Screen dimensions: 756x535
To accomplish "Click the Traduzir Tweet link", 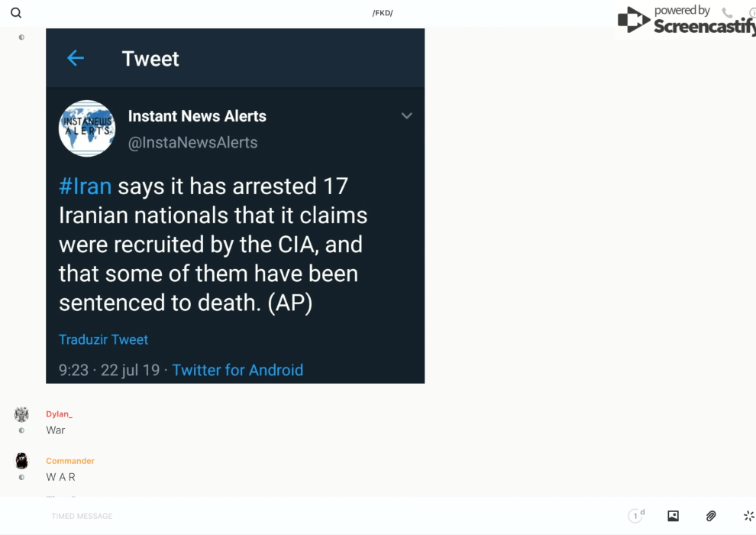I will point(103,339).
